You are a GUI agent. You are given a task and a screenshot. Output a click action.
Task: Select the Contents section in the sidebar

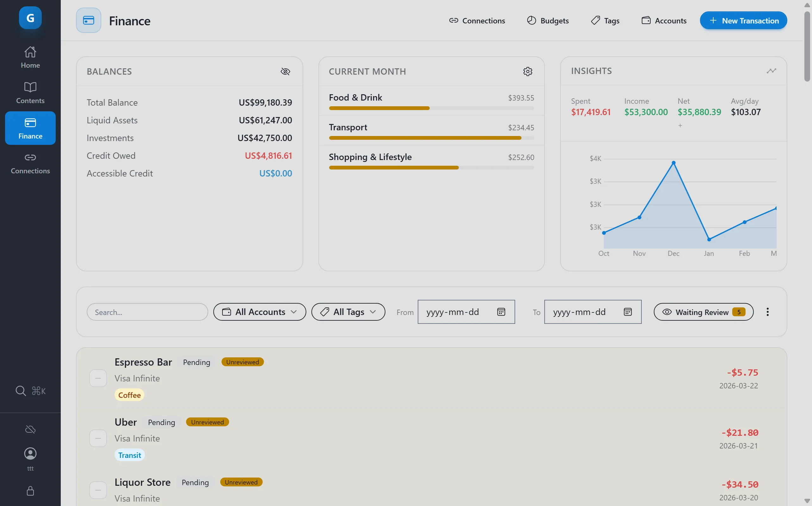coord(30,93)
